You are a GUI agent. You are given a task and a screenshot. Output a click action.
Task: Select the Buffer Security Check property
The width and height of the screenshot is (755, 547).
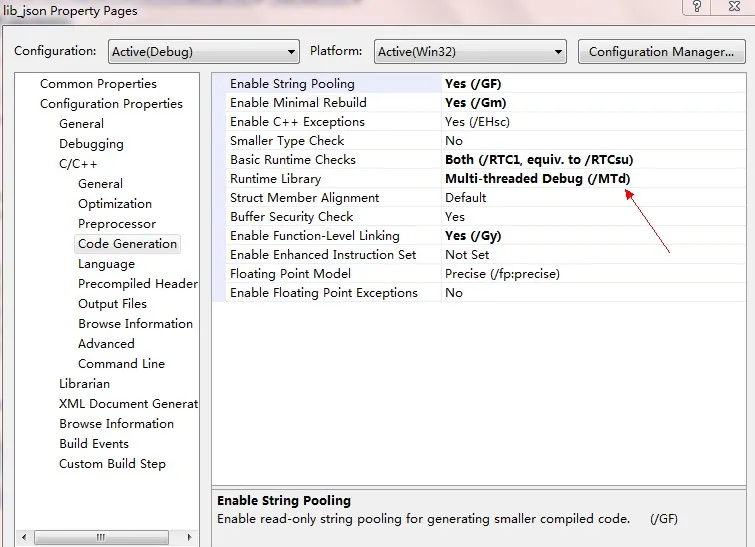(x=333, y=217)
